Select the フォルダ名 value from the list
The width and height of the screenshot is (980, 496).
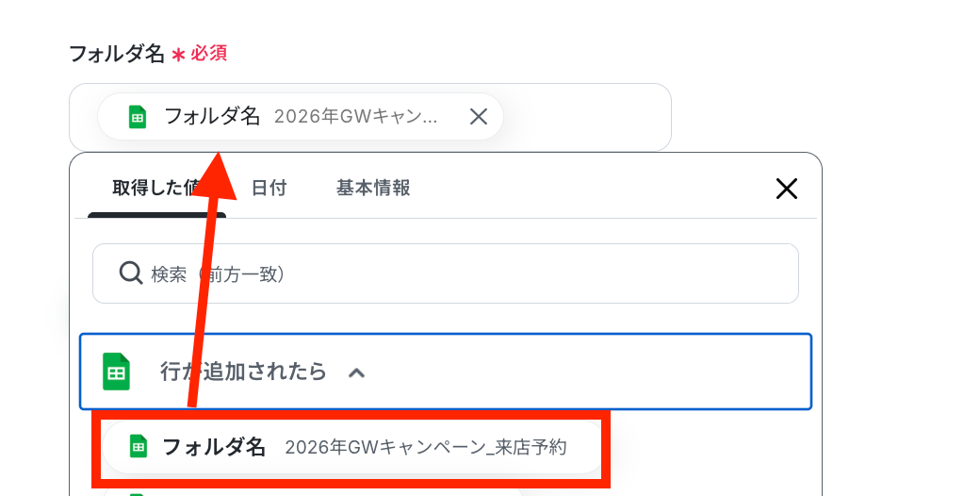(352, 447)
